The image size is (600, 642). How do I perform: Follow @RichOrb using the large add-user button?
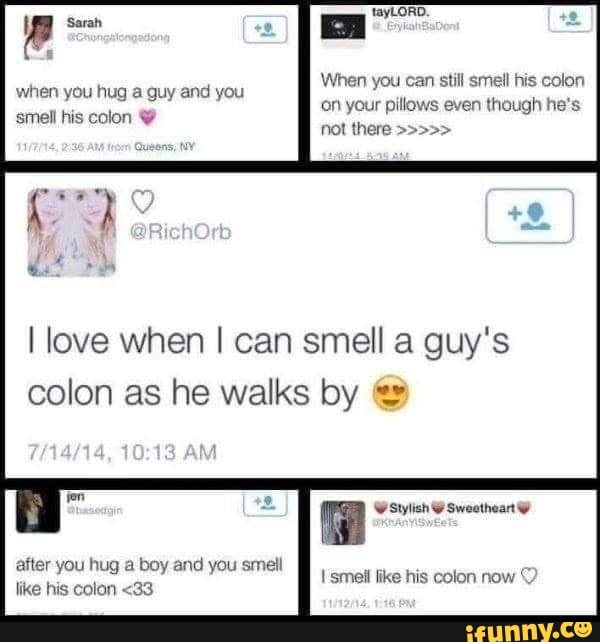[530, 216]
